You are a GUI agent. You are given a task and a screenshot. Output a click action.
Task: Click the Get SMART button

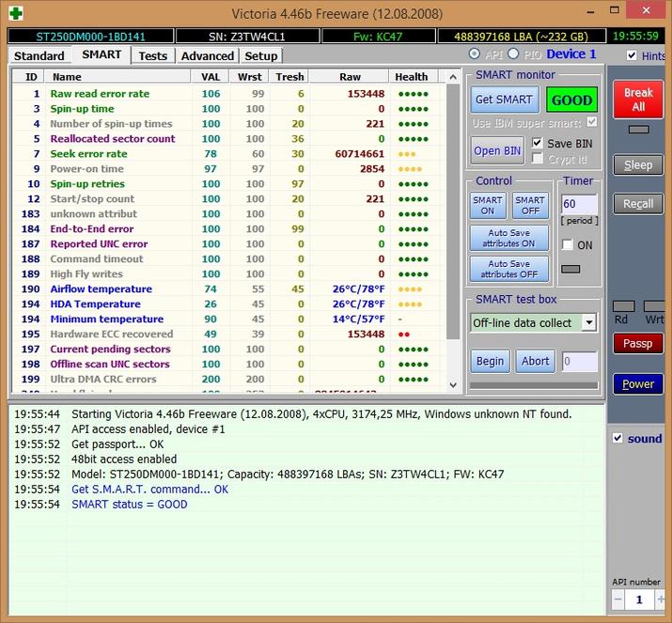pos(505,99)
